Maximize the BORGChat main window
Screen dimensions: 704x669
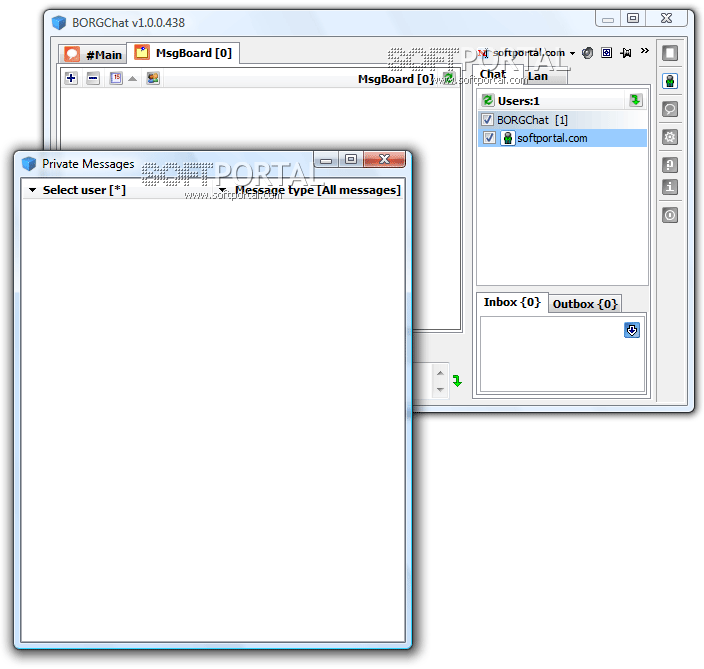pyautogui.click(x=633, y=18)
